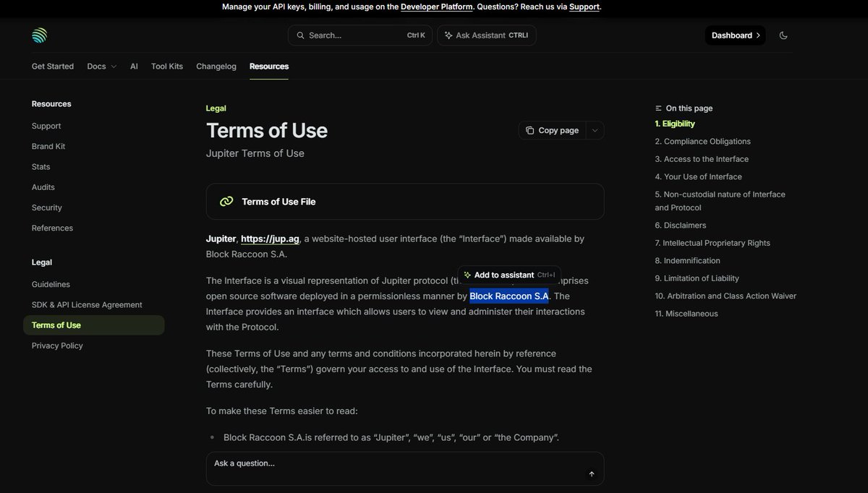Screen dimensions: 868x493
Task: Open the Dashboard button
Action: click(x=735, y=35)
